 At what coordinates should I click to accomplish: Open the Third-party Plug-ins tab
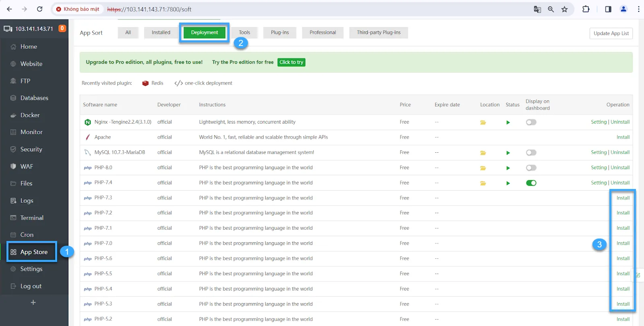379,33
